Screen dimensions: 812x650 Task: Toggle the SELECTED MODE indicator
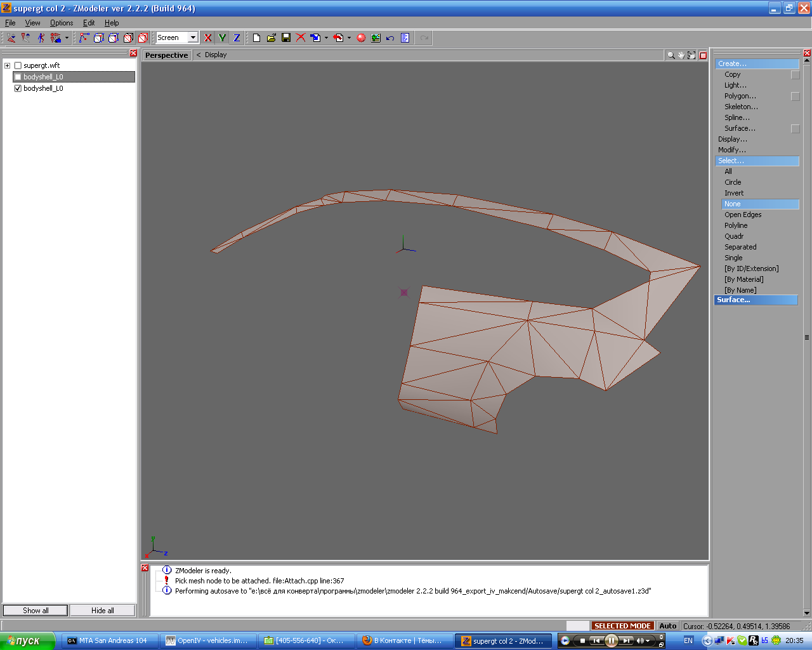pyautogui.click(x=622, y=626)
